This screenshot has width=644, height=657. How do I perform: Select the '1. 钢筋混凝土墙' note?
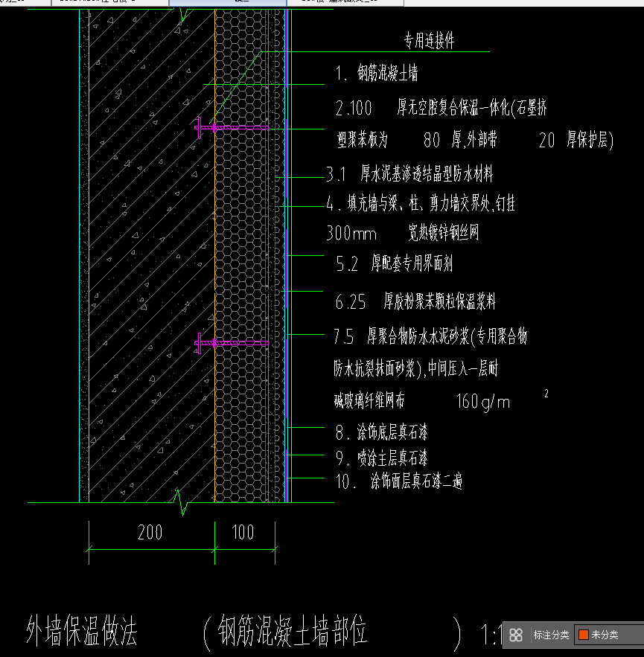pyautogui.click(x=377, y=73)
